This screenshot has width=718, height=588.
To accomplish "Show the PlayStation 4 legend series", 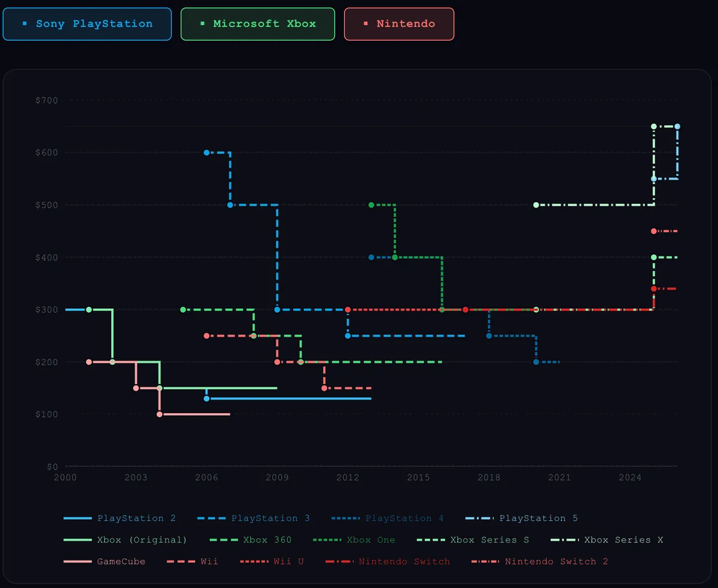I will pyautogui.click(x=388, y=518).
